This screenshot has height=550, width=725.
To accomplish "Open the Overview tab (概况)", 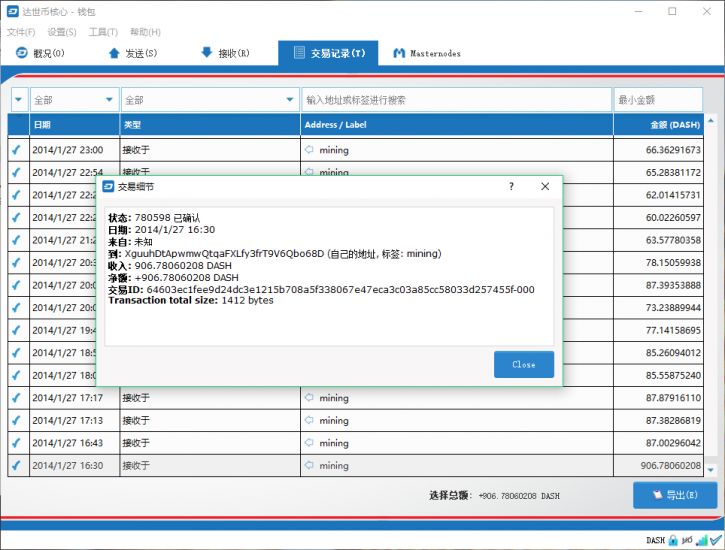I will click(x=40, y=53).
